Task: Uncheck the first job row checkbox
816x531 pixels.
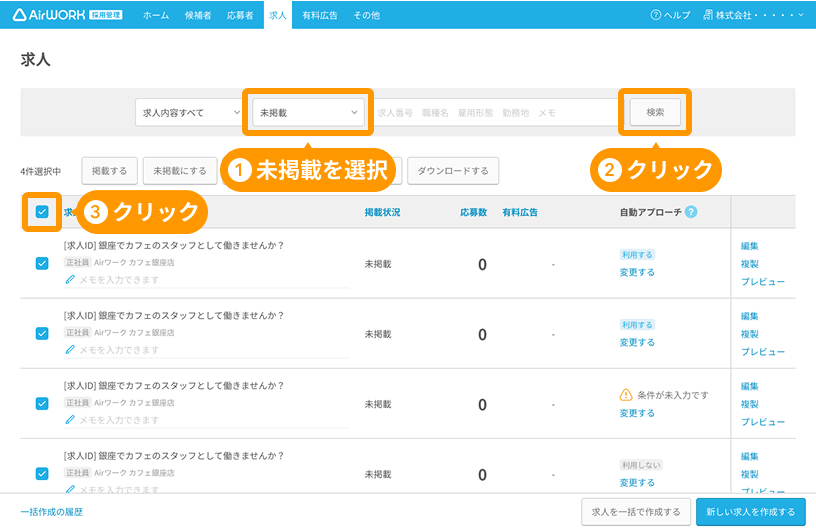Action: (x=42, y=263)
